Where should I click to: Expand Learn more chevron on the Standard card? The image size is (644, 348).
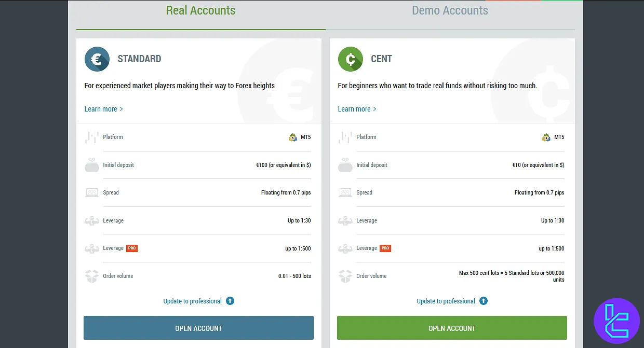122,109
